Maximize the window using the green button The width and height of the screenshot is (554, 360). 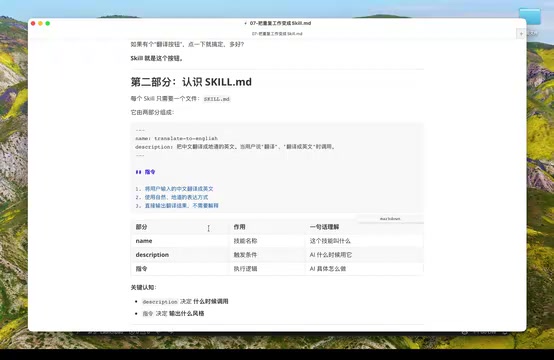(x=48, y=23)
